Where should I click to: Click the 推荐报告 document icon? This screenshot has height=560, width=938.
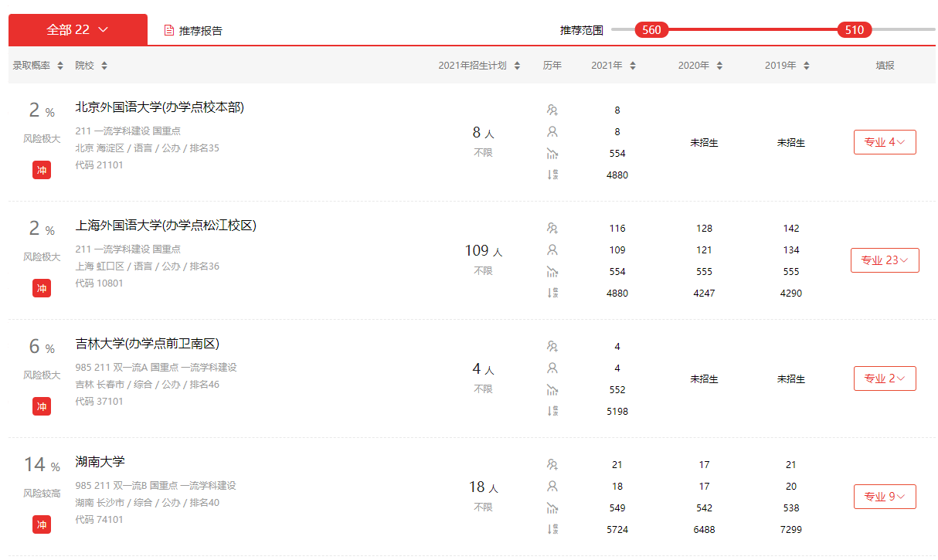tap(169, 30)
